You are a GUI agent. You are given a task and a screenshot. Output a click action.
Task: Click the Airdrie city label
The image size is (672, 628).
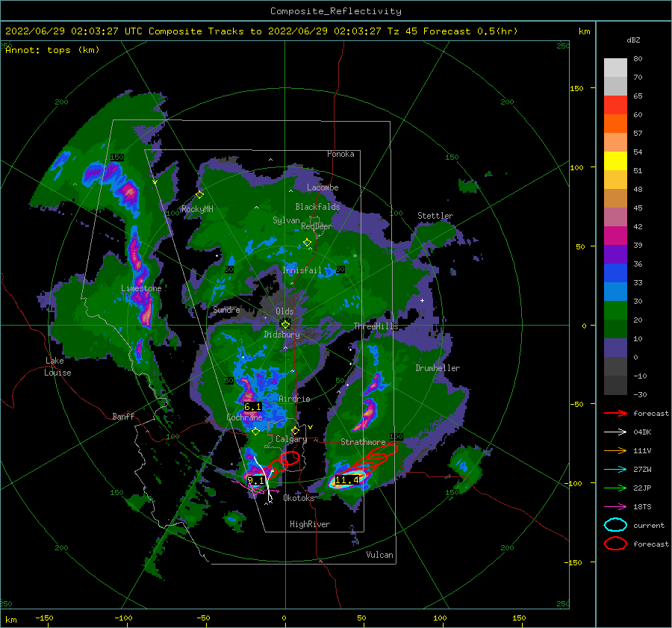[x=294, y=399]
